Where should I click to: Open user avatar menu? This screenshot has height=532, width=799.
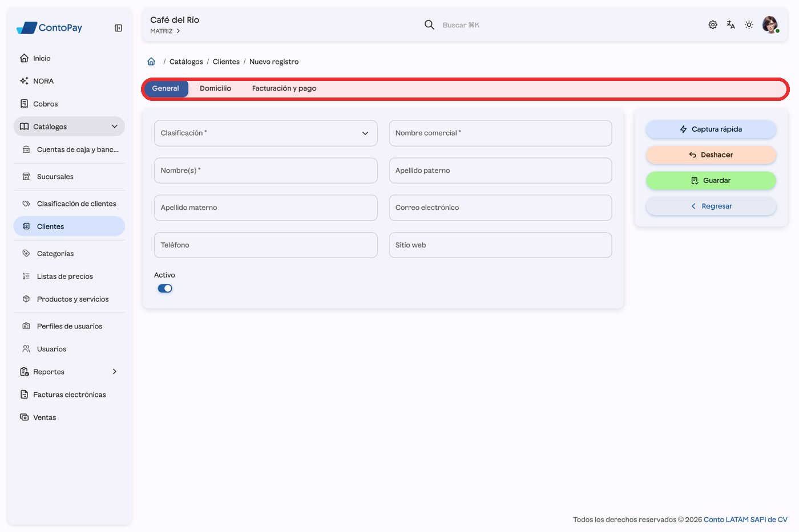(x=770, y=25)
